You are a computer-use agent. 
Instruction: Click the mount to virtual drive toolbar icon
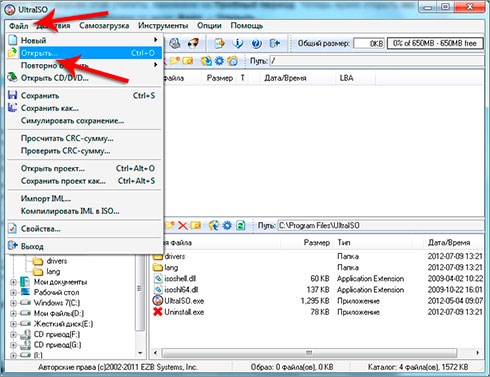(174, 43)
